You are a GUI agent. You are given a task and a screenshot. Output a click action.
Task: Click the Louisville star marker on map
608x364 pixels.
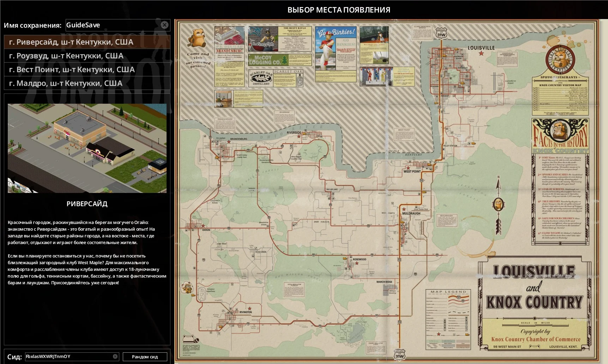tap(481, 53)
